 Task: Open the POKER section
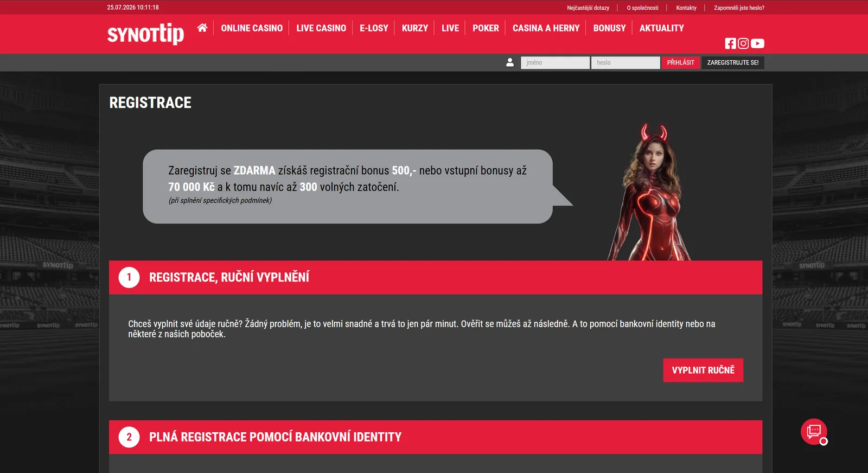[486, 28]
